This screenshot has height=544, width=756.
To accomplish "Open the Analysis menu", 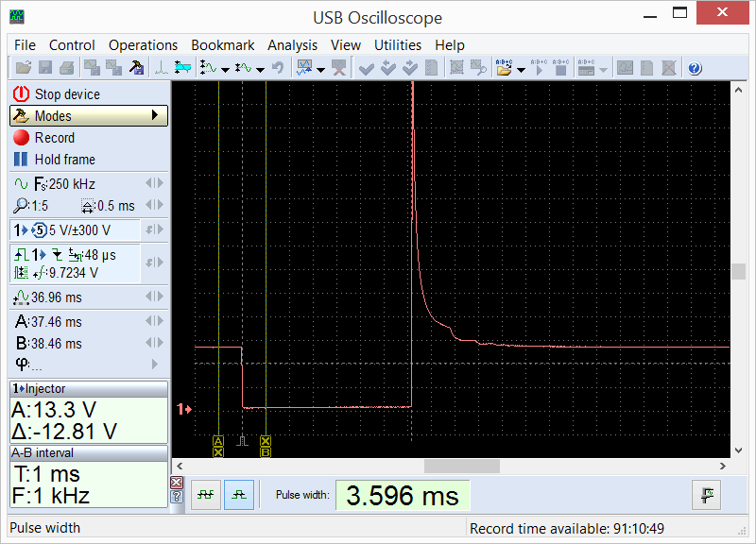I will tap(292, 45).
